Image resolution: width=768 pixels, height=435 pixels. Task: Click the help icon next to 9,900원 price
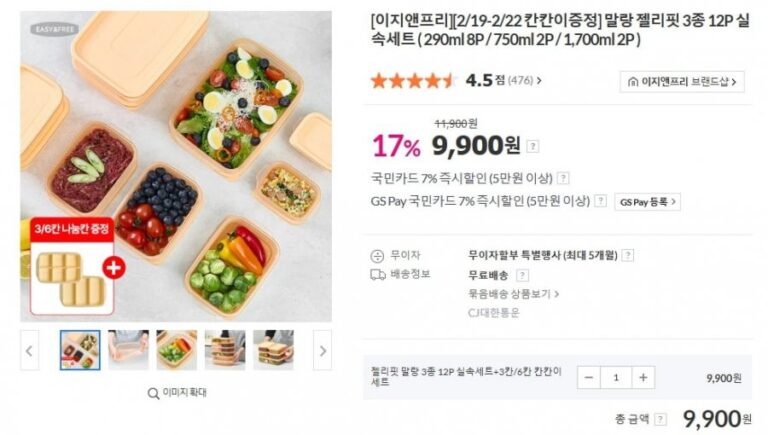point(533,146)
